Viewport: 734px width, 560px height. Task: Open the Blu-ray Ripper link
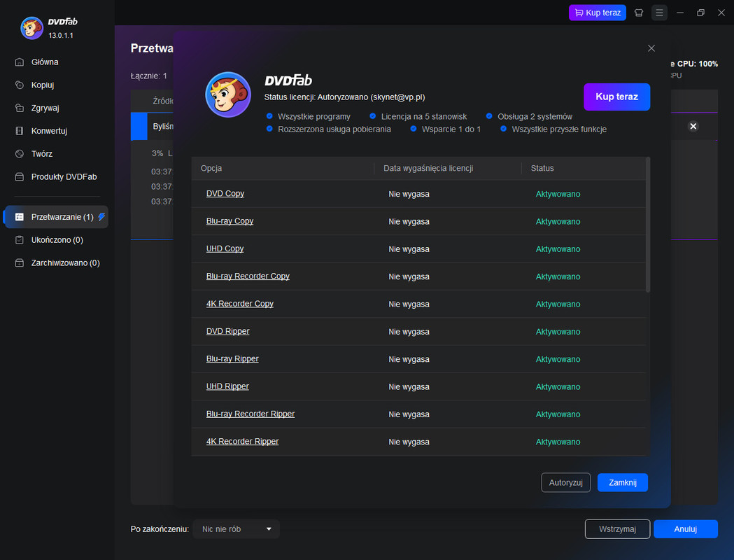(x=232, y=359)
